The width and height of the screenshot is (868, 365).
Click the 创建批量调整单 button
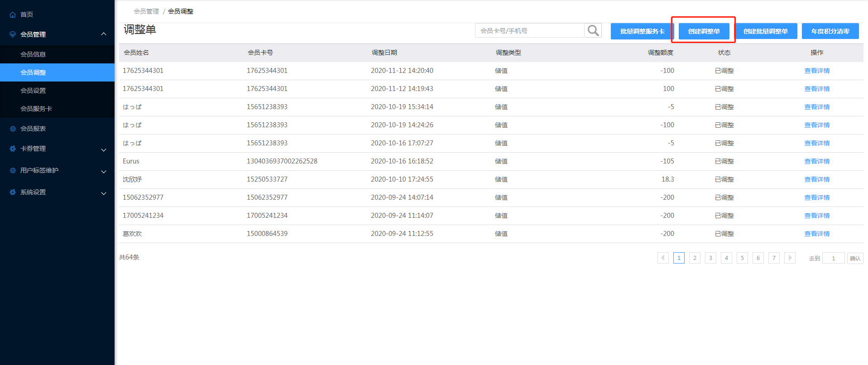pyautogui.click(x=766, y=31)
